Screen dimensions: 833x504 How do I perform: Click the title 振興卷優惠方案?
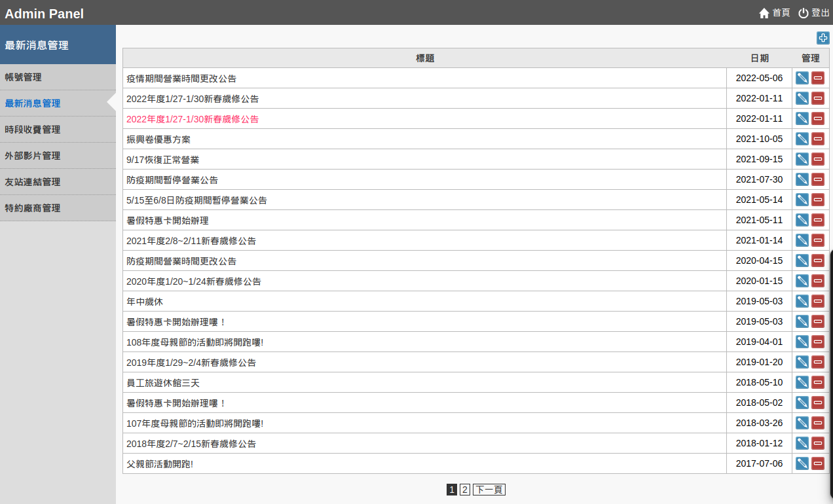pos(158,139)
